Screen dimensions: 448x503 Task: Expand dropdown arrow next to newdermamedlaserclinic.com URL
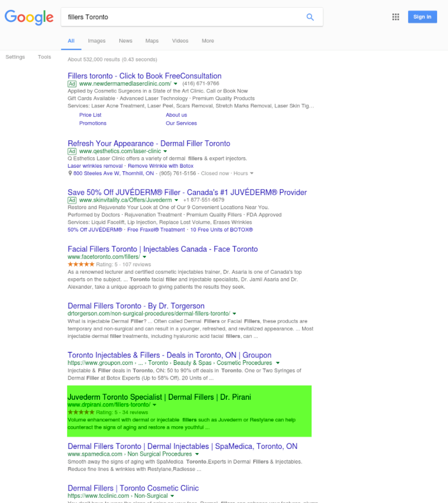[x=175, y=84]
